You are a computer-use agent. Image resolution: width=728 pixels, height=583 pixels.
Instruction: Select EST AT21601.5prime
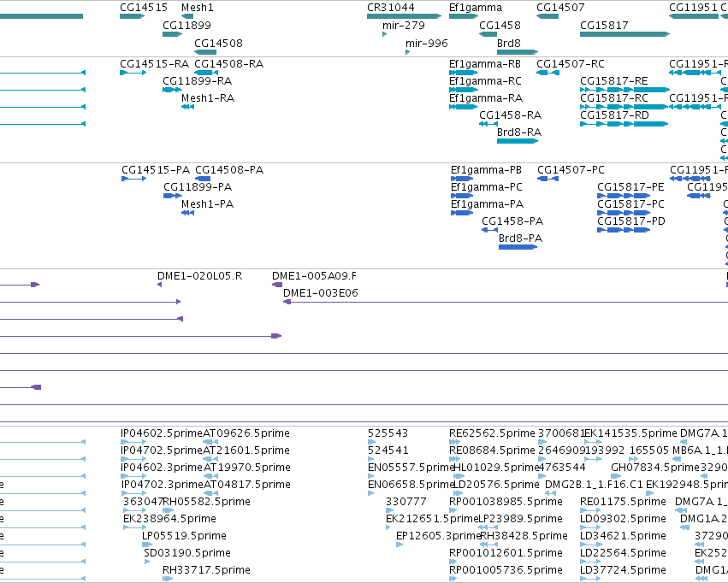(x=210, y=459)
